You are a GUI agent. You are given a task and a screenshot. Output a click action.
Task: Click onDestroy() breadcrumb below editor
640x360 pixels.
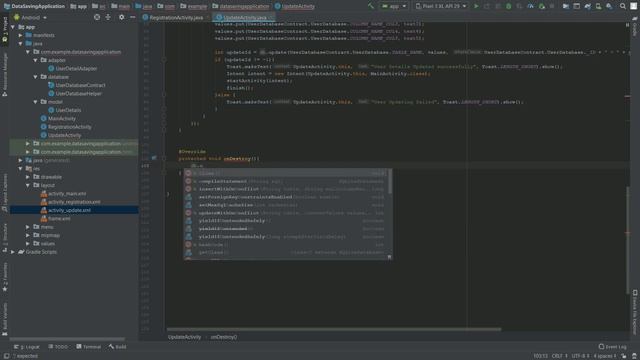point(224,337)
